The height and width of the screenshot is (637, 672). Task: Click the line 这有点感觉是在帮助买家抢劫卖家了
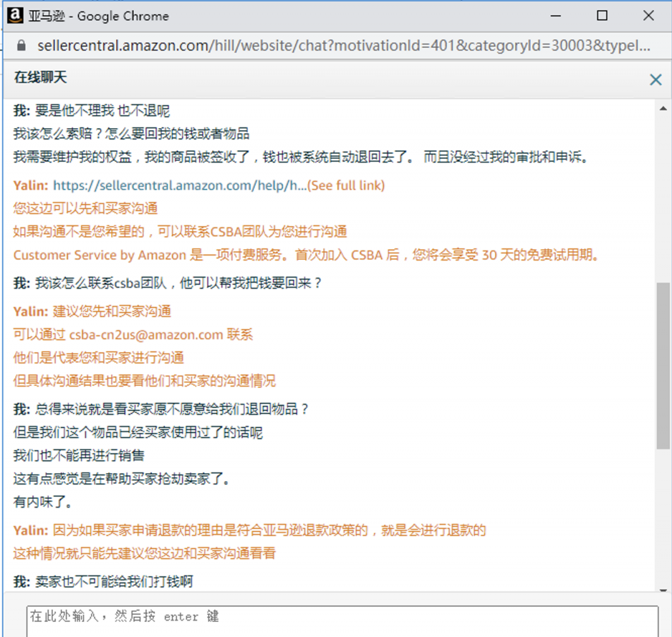point(122,479)
